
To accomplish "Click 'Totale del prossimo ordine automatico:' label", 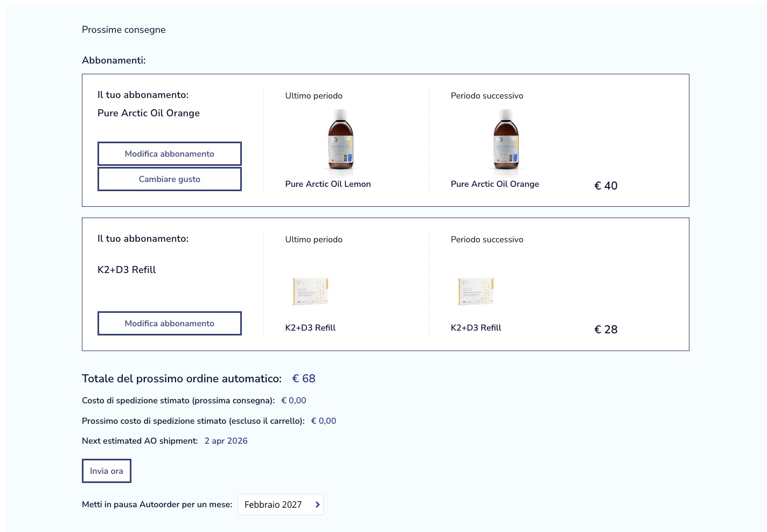I will click(x=182, y=379).
